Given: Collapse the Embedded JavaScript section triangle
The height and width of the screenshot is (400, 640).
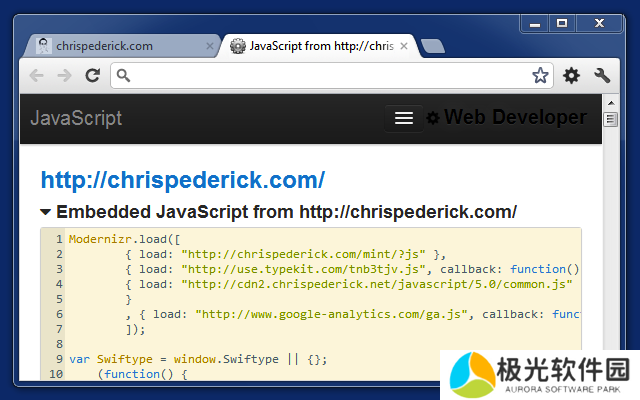Looking at the screenshot, I should coord(46,212).
